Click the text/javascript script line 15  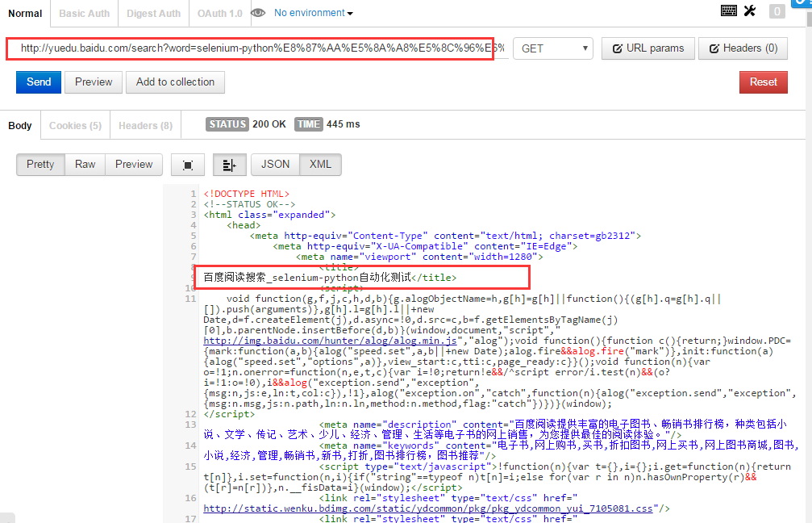498,477
